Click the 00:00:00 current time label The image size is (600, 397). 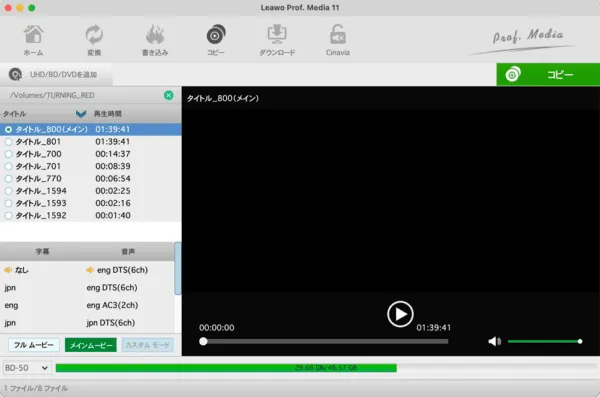[217, 328]
